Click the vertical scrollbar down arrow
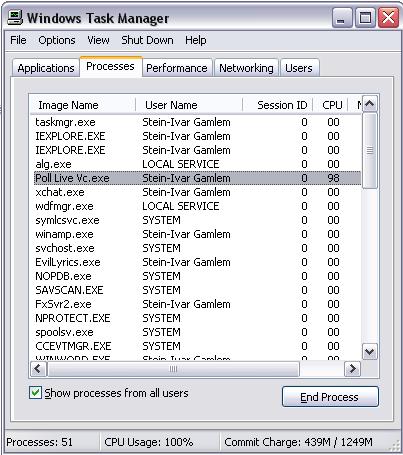 (x=370, y=351)
